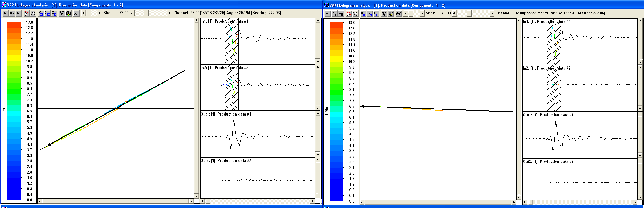644x208 pixels.
Task: Click up arrow of left hodogram plot's vertical scrollbar
Action: (x=197, y=21)
